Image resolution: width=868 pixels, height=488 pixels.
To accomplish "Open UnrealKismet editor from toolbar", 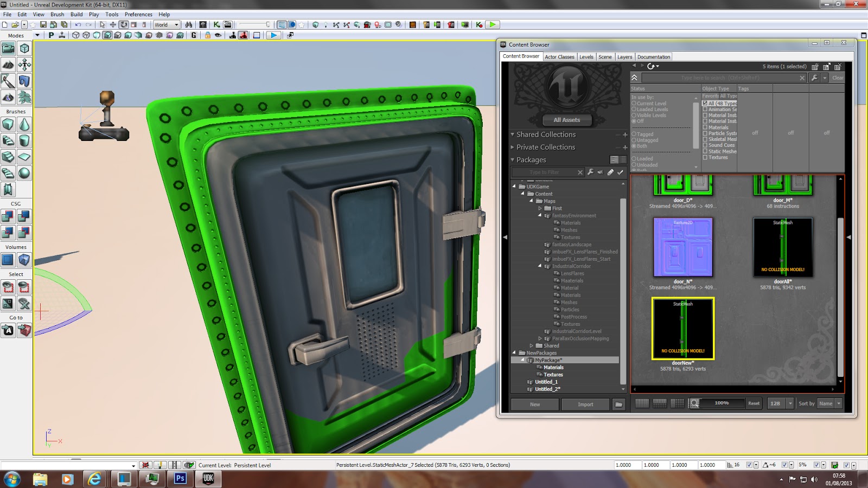I will [x=216, y=24].
